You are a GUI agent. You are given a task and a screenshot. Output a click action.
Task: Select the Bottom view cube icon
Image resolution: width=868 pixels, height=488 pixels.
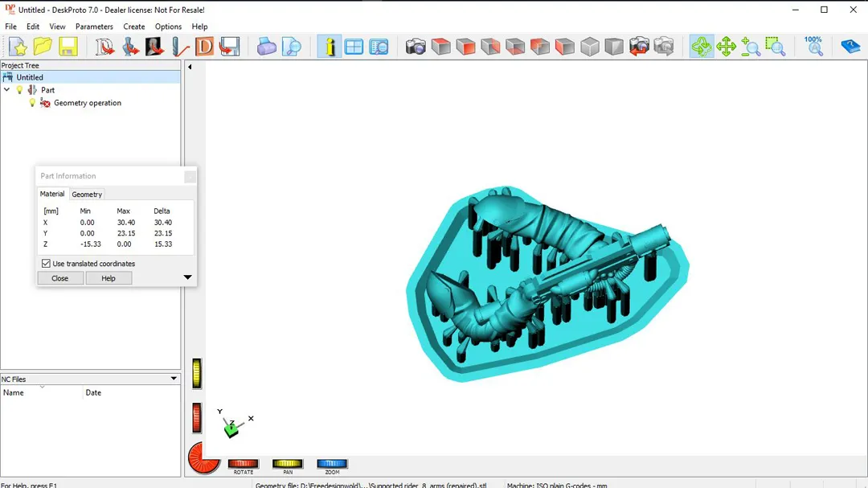(x=515, y=47)
